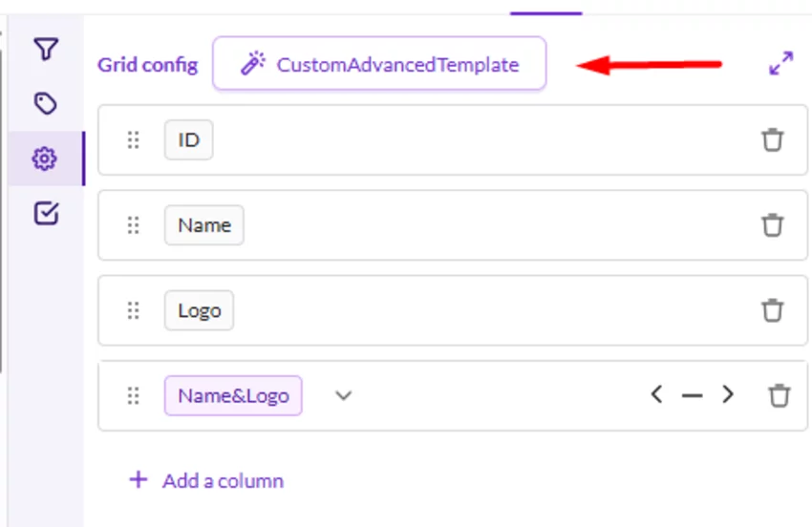Click the dash icon in Name&Logo row
The height and width of the screenshot is (527, 812).
pos(692,396)
